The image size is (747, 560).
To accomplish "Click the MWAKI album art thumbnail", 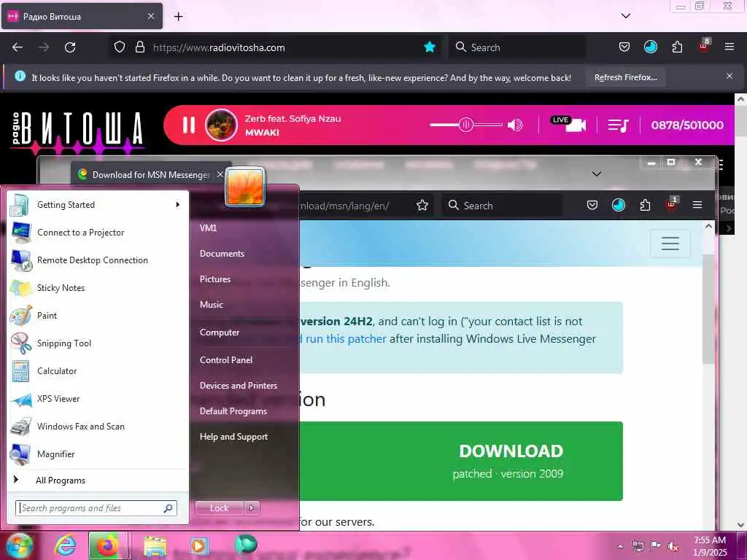I will click(x=221, y=125).
